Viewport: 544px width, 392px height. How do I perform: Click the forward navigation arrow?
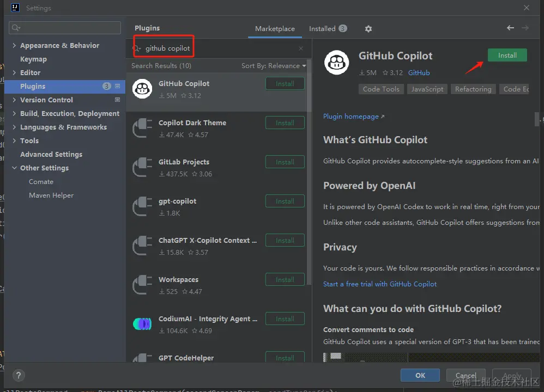pos(525,28)
